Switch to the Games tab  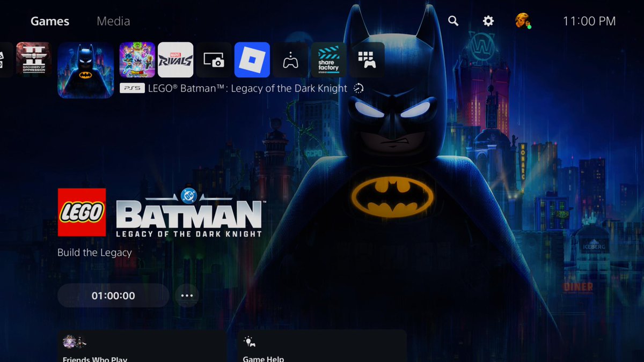(x=50, y=21)
